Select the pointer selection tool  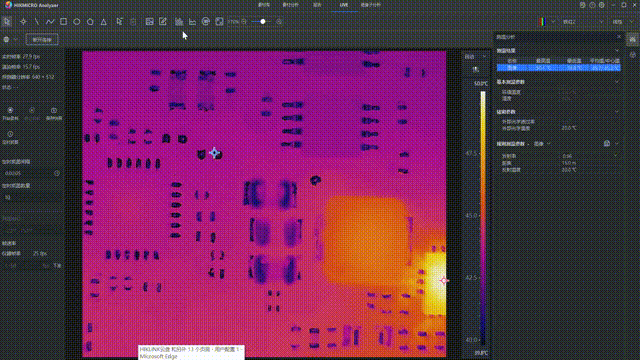click(7, 22)
